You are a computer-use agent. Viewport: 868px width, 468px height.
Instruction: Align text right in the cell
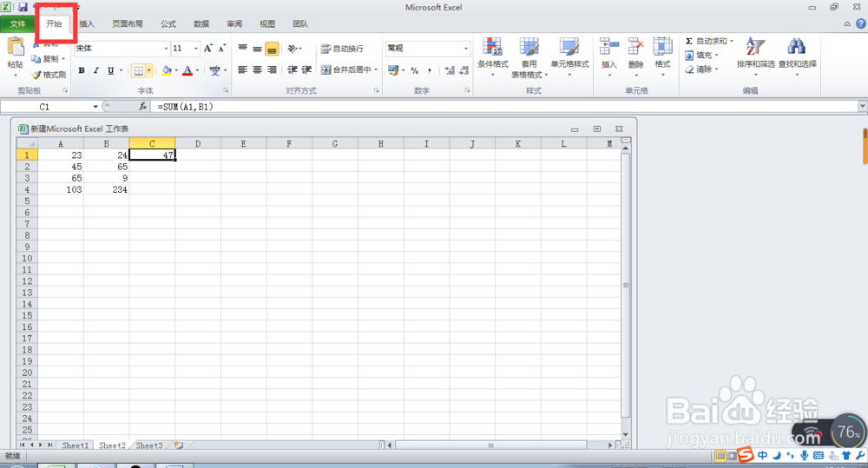272,69
